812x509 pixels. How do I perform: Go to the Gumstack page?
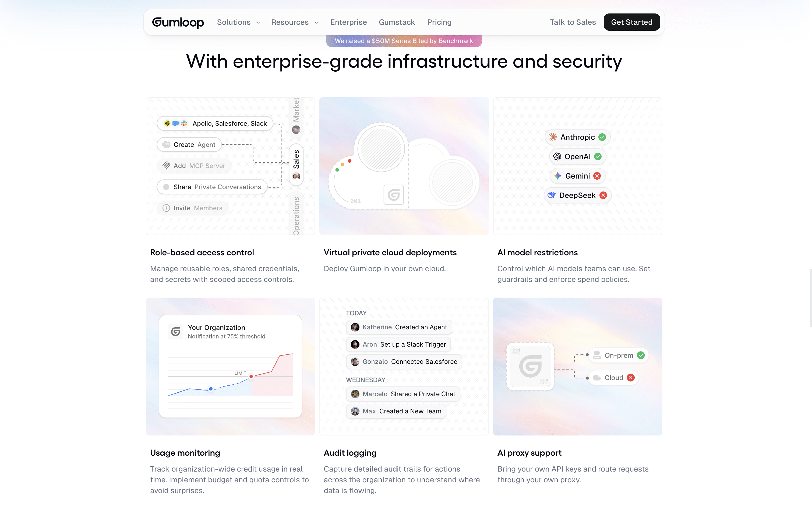[397, 22]
